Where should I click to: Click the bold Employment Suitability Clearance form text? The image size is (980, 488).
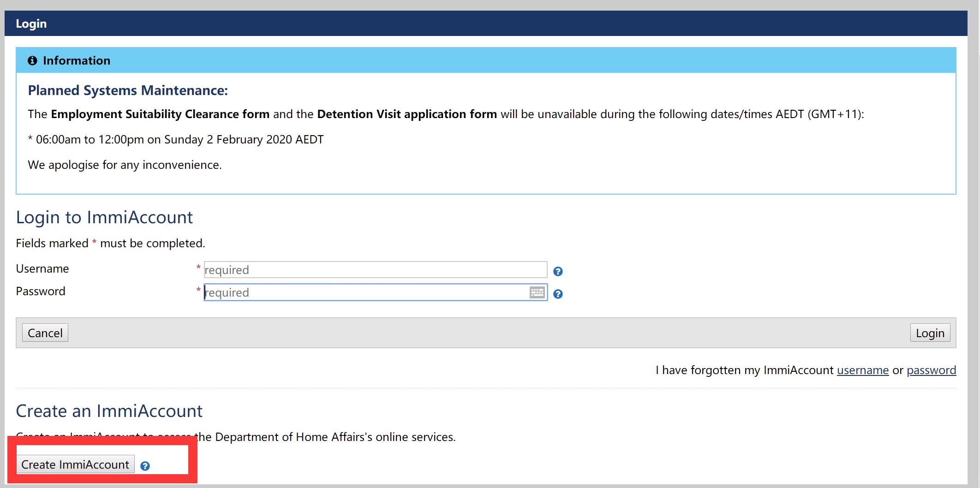pyautogui.click(x=160, y=114)
